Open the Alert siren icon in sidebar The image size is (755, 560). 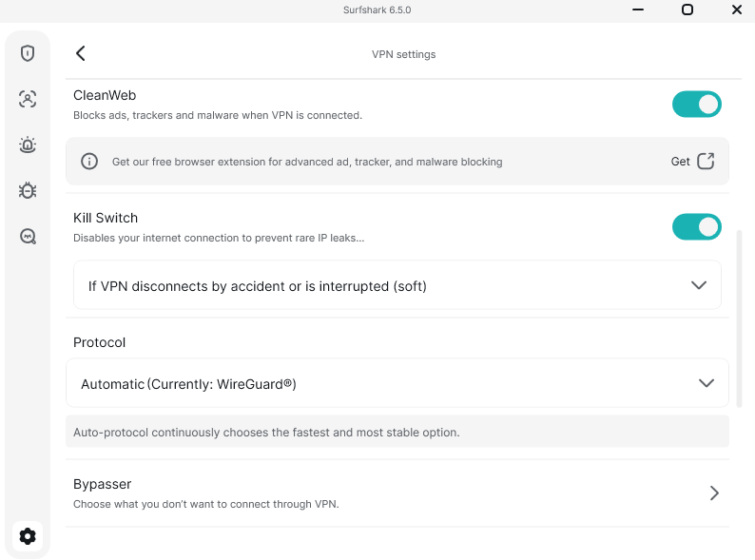tap(28, 145)
